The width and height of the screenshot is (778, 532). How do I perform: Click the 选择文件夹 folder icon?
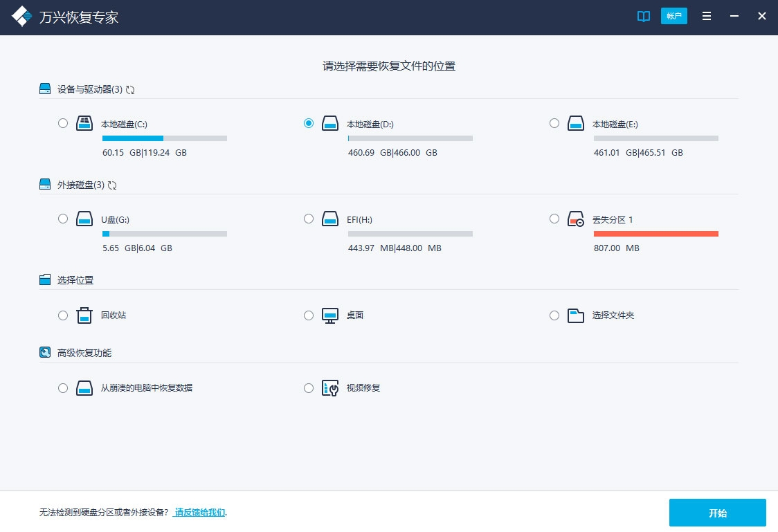(576, 315)
